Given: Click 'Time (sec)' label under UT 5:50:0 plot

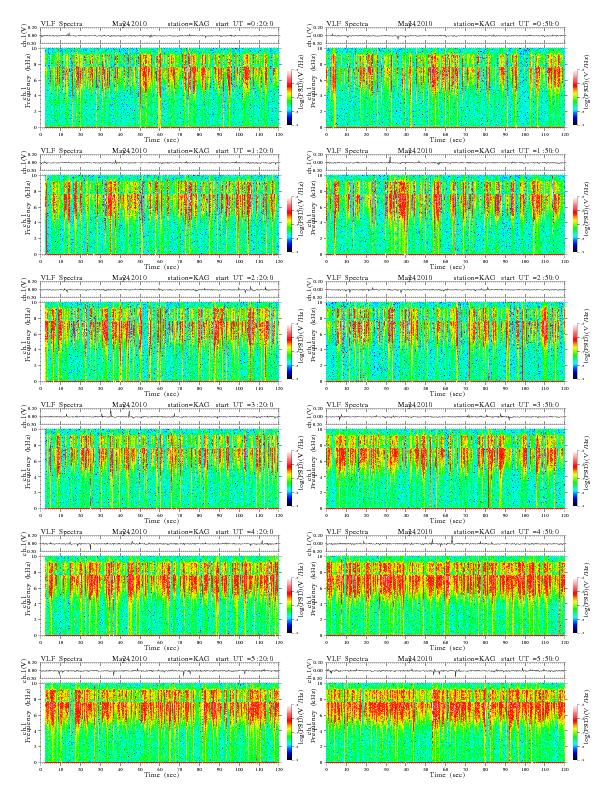Looking at the screenshot, I should [447, 775].
